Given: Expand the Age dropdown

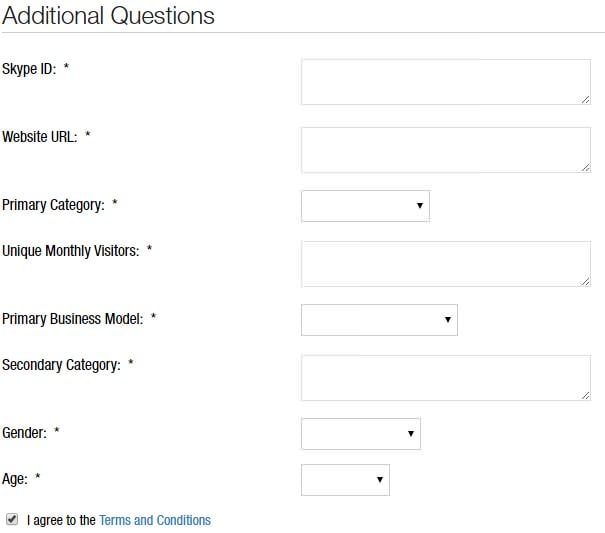Looking at the screenshot, I should pyautogui.click(x=345, y=480).
